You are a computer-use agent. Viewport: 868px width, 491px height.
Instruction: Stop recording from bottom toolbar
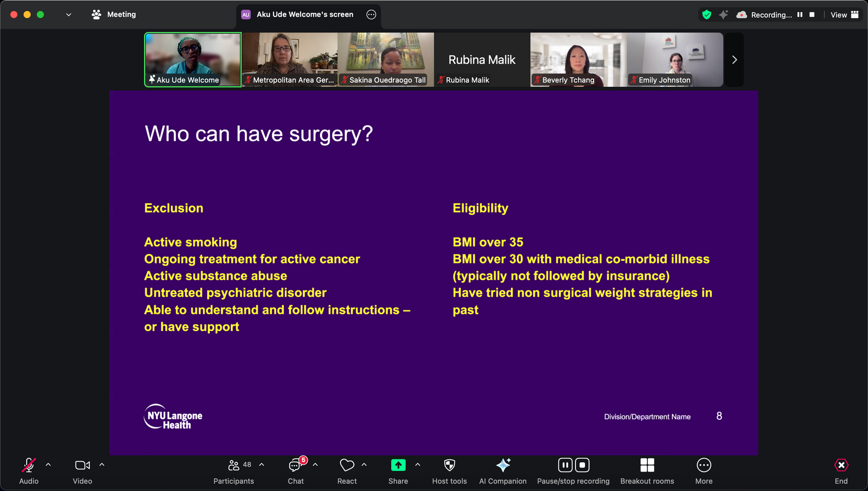click(x=582, y=465)
